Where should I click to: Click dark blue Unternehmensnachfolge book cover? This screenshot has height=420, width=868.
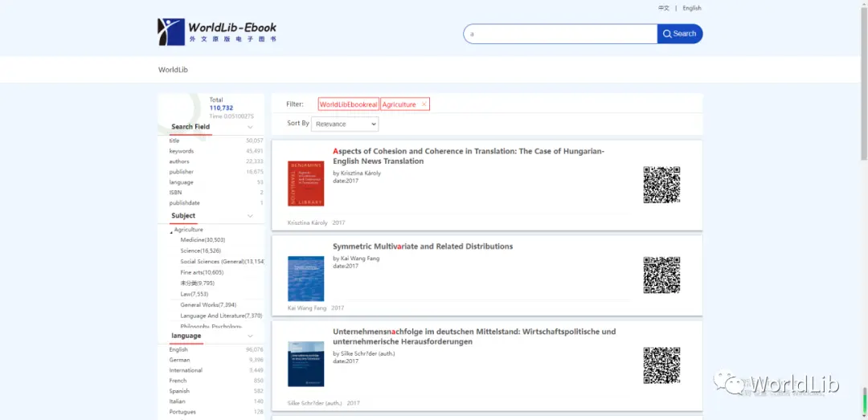pyautogui.click(x=305, y=364)
